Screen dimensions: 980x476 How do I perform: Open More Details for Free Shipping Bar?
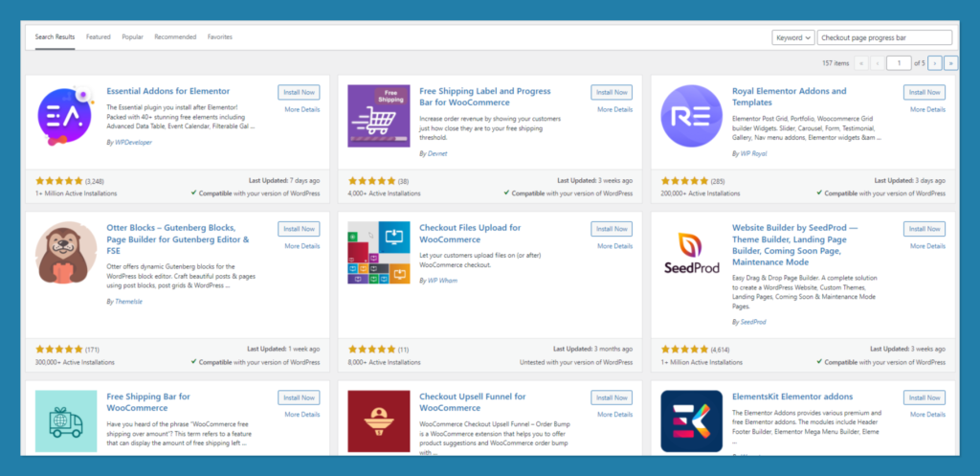(302, 415)
